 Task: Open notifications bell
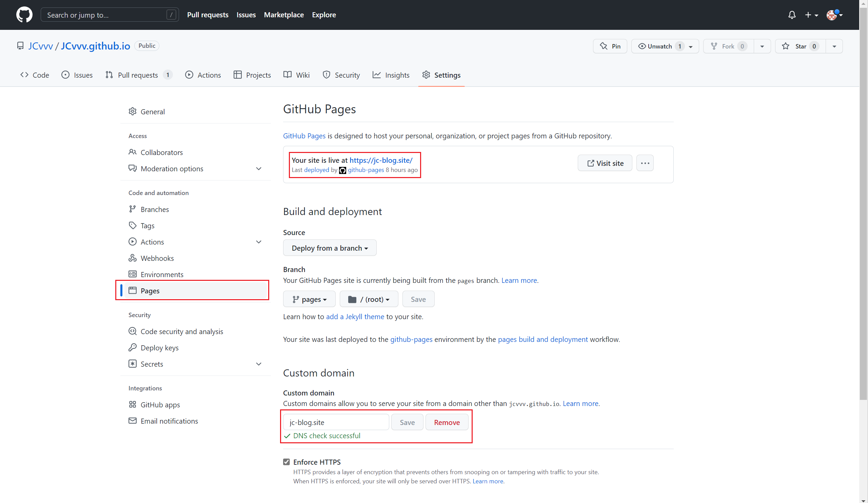792,15
